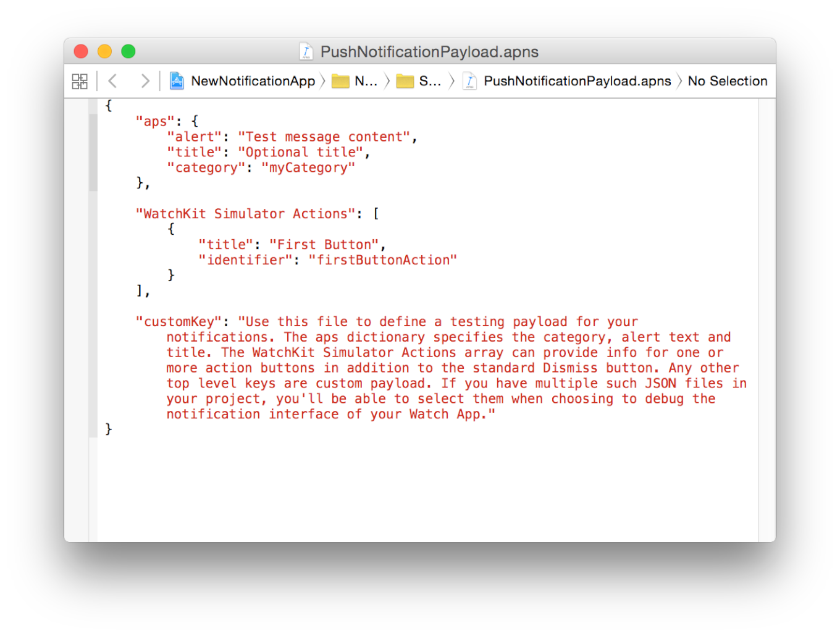Click the "Test message content" string
The height and width of the screenshot is (637, 840).
pos(324,137)
